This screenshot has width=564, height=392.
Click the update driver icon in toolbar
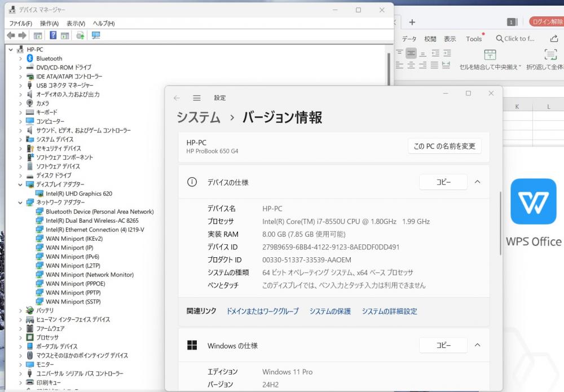pyautogui.click(x=80, y=36)
